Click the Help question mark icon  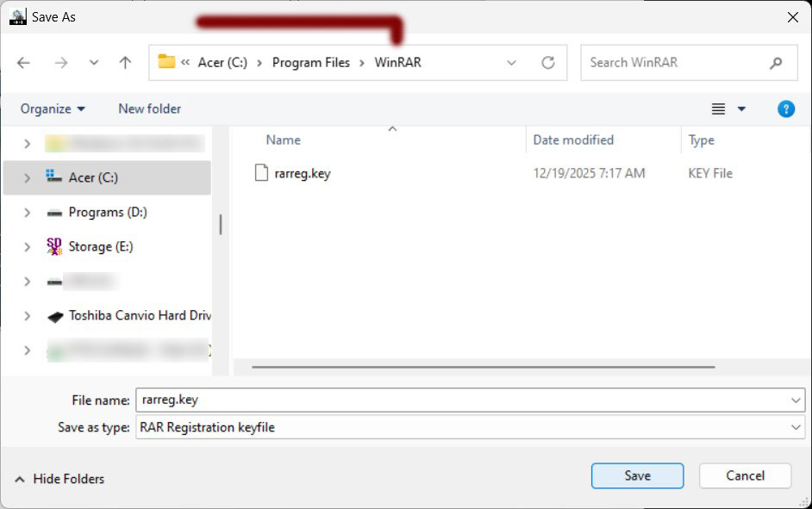coord(785,109)
